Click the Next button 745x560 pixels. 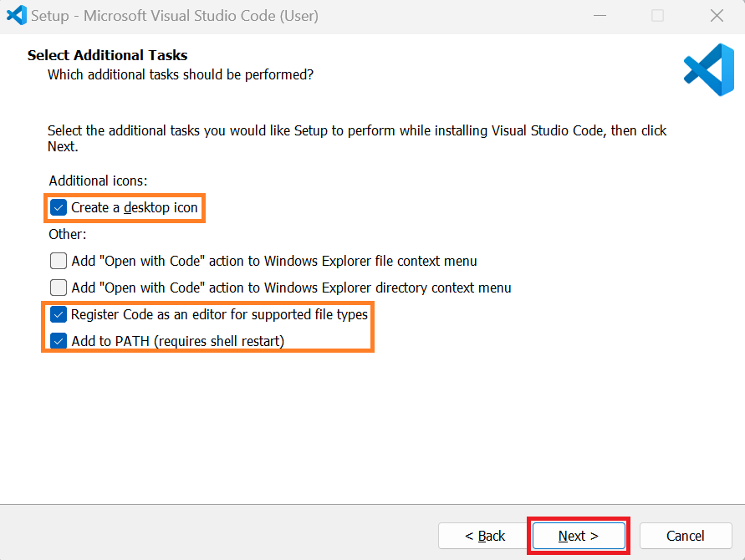[x=579, y=536]
